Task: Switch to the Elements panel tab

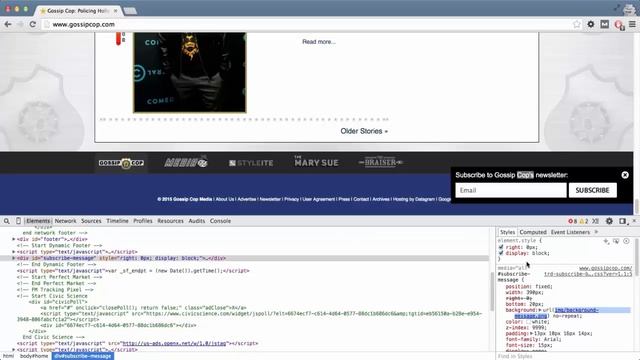Action: click(38, 221)
